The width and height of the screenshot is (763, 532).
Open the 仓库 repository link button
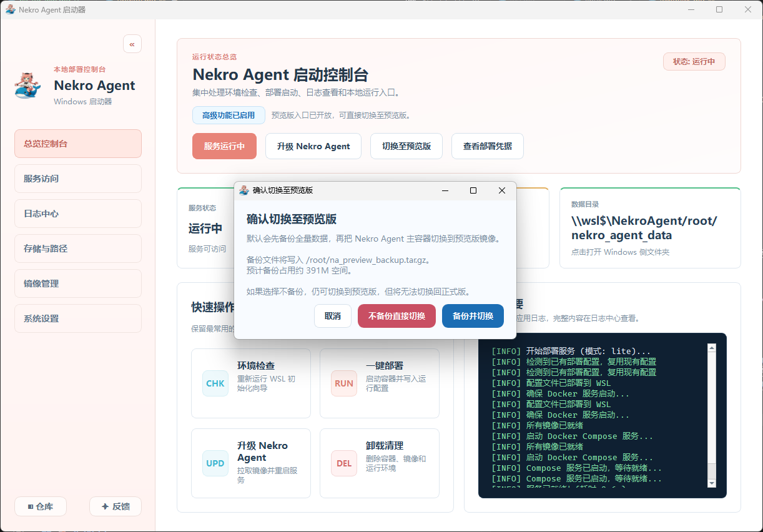pos(41,506)
